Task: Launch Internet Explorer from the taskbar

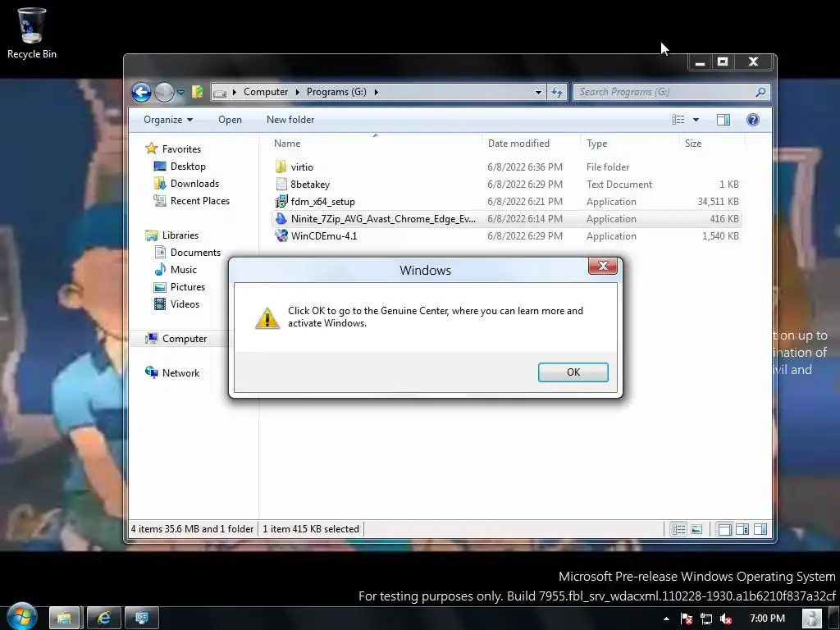Action: 103,618
